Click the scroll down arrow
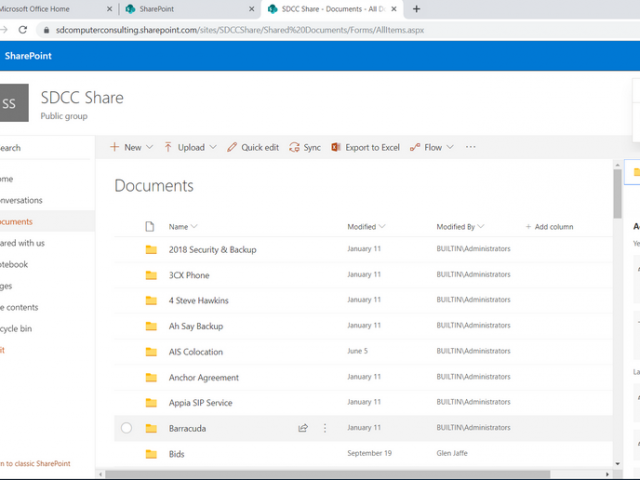This screenshot has height=480, width=640. coord(618,464)
